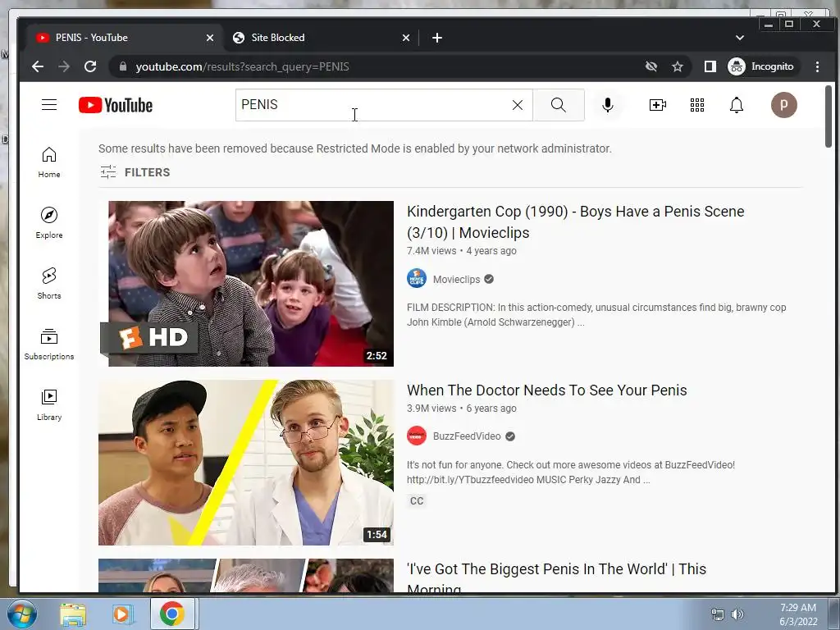The width and height of the screenshot is (840, 630).
Task: Open Shorts in the sidebar
Action: [49, 283]
